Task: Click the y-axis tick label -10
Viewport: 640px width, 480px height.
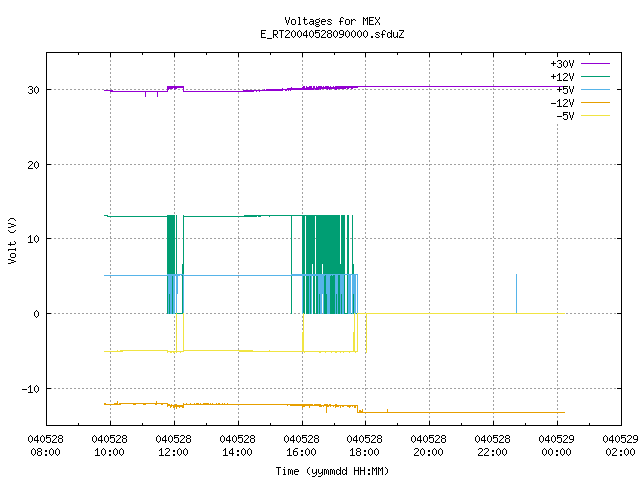Action: [x=31, y=389]
